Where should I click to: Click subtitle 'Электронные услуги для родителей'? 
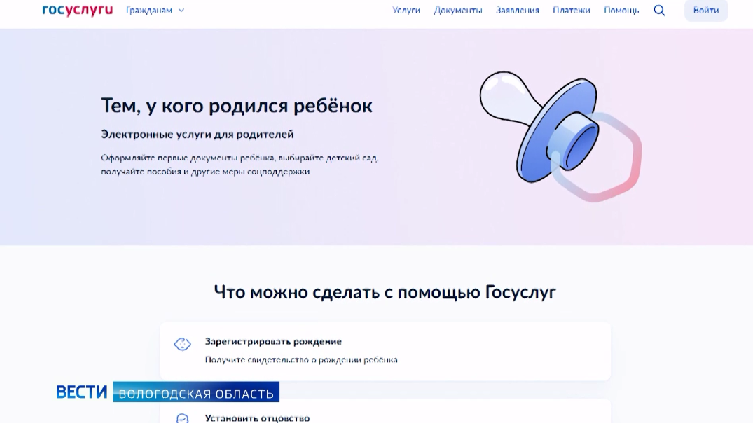point(197,134)
